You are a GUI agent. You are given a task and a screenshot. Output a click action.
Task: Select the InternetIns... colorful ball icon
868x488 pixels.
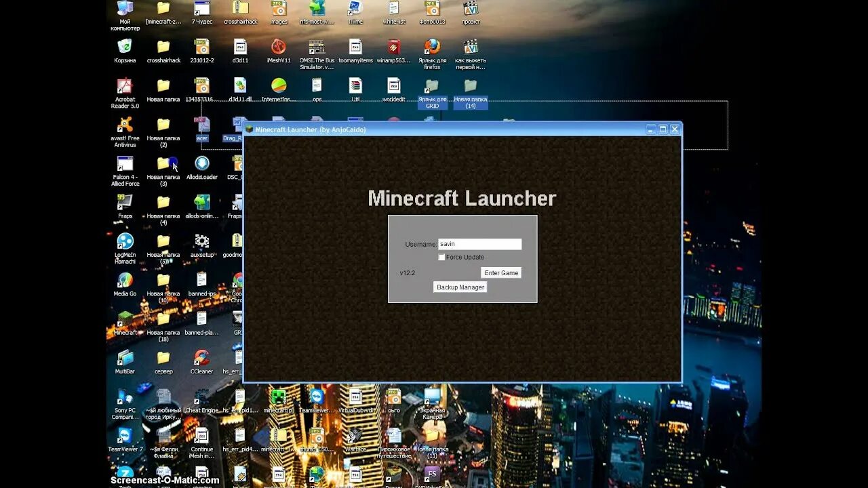click(279, 86)
